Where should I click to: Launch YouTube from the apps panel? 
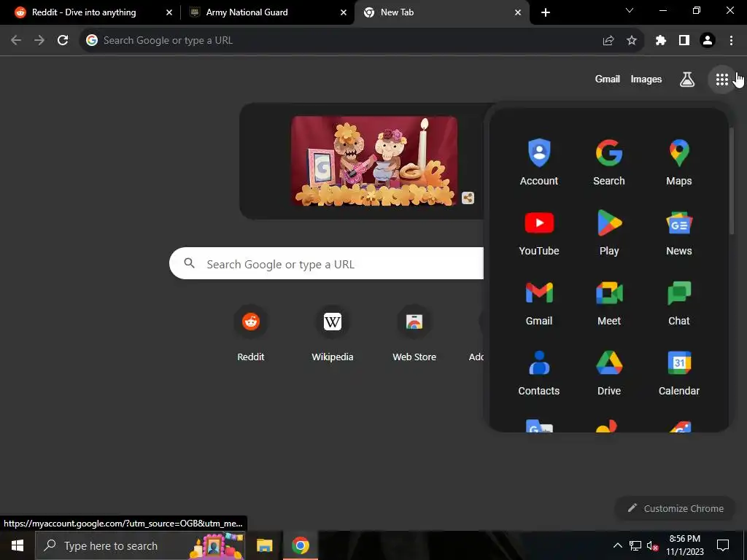(x=539, y=233)
